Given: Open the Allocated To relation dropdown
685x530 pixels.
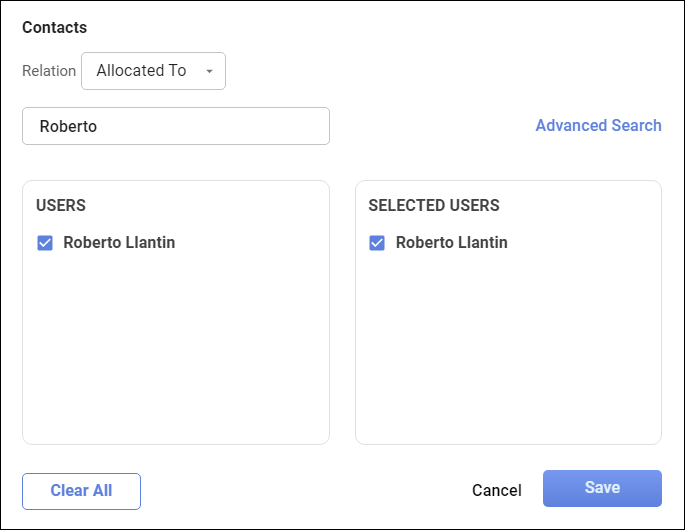Looking at the screenshot, I should point(153,71).
